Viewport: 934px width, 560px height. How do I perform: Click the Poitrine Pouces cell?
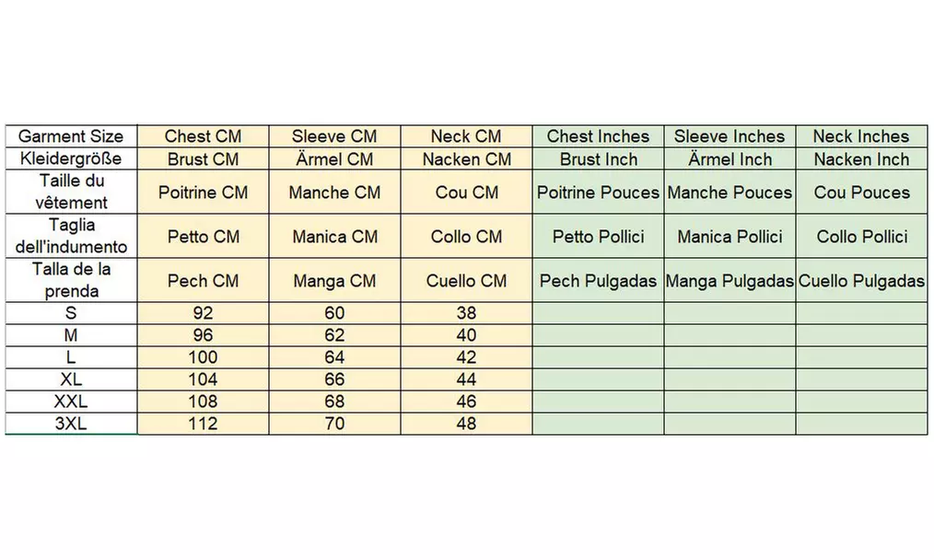tap(598, 192)
